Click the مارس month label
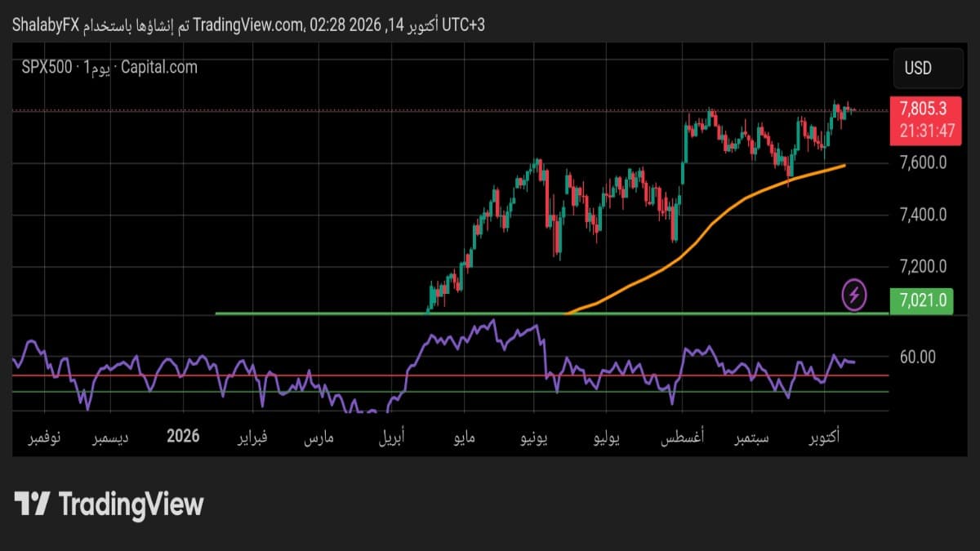 319,438
